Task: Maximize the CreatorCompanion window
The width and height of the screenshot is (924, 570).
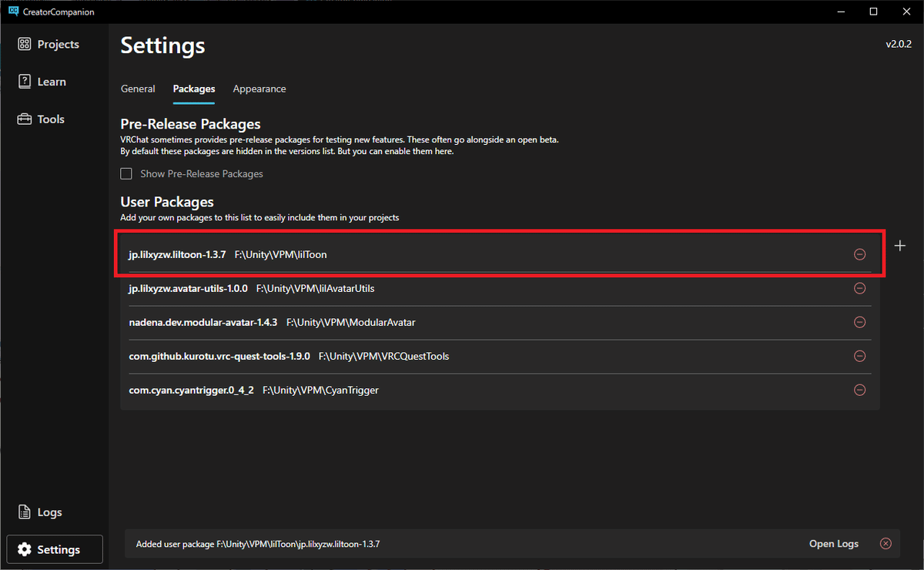Action: (x=874, y=11)
